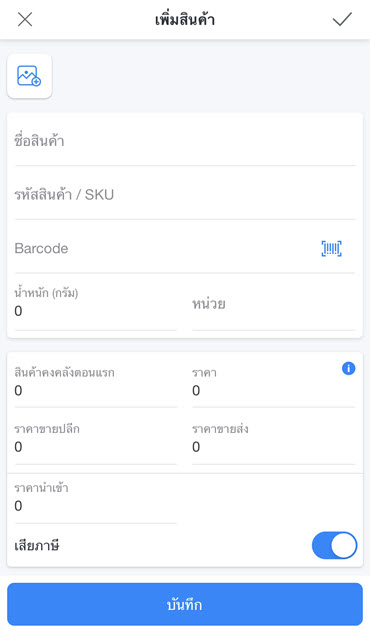Click the ราคา label beside info icon
The width and height of the screenshot is (370, 640).
(x=204, y=373)
